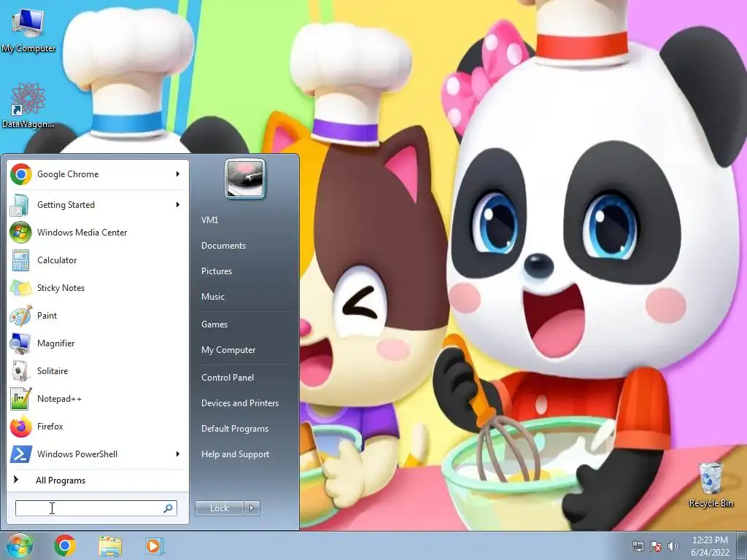Image resolution: width=747 pixels, height=560 pixels.
Task: Open Chrome from the taskbar
Action: coord(65,545)
